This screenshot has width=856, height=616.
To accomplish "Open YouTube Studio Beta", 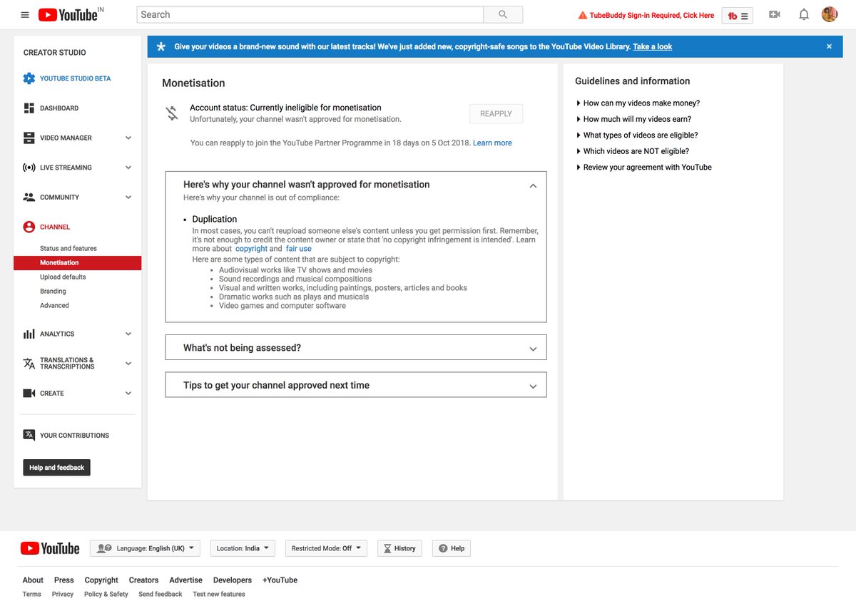I will click(75, 78).
